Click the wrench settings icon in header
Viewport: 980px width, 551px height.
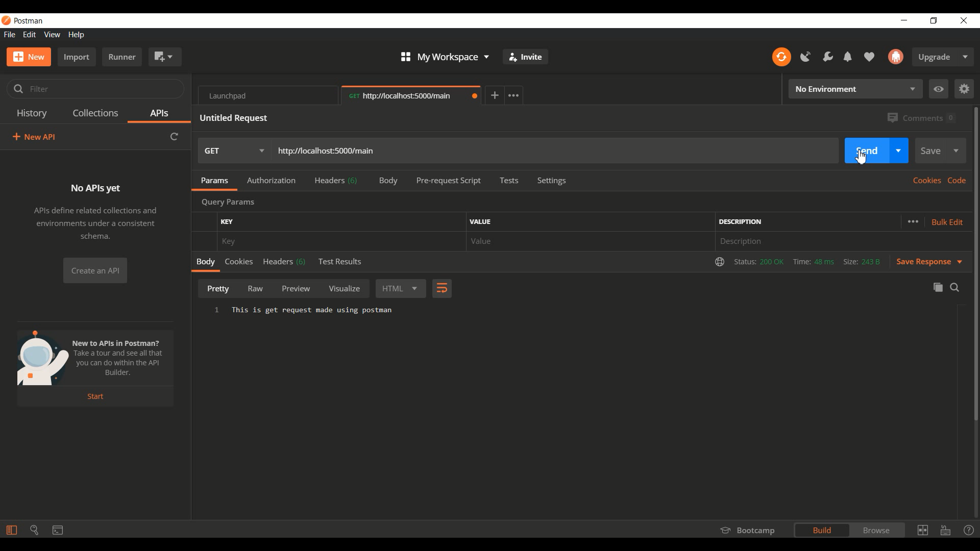pyautogui.click(x=827, y=57)
